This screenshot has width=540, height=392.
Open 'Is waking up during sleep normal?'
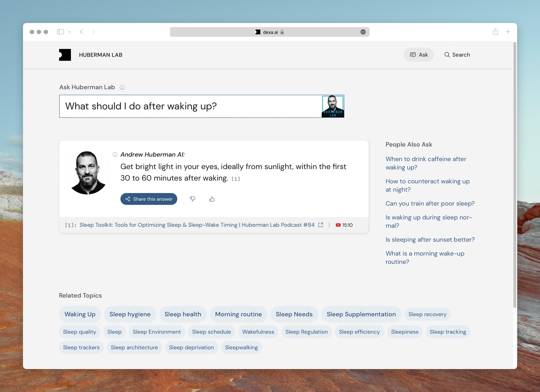429,221
